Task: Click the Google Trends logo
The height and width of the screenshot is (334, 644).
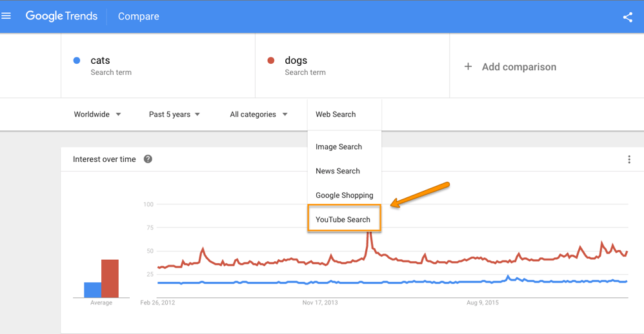Action: [61, 16]
